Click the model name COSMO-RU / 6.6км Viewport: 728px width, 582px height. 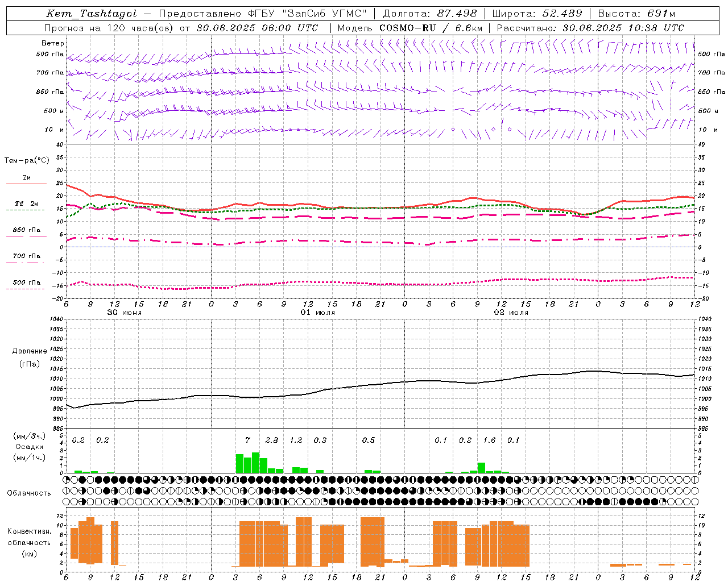432,28
